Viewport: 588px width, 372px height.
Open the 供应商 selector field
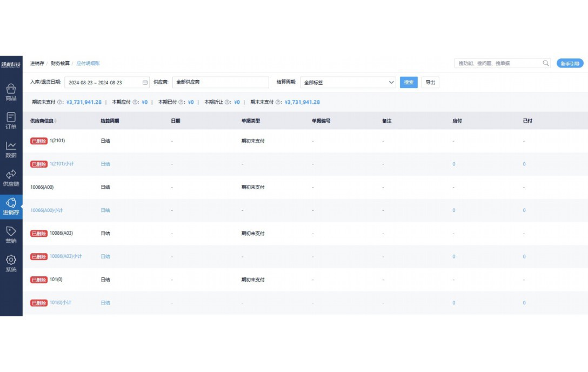pos(220,82)
